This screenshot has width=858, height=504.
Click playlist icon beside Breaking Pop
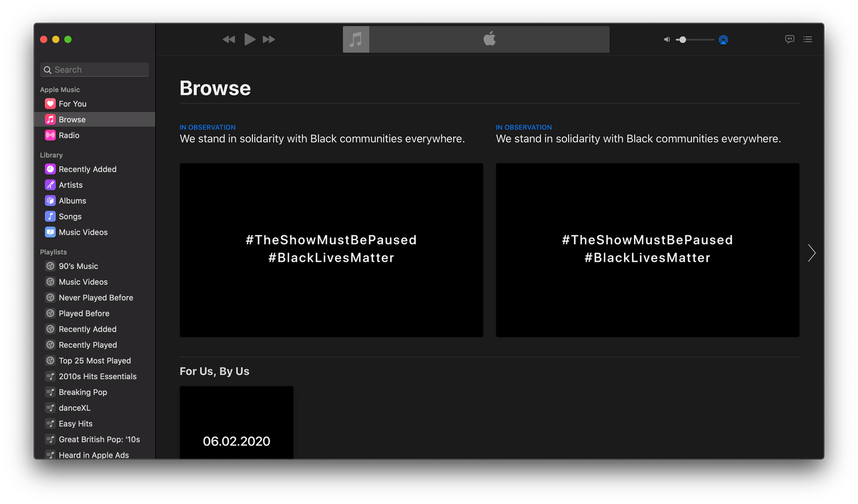click(50, 392)
